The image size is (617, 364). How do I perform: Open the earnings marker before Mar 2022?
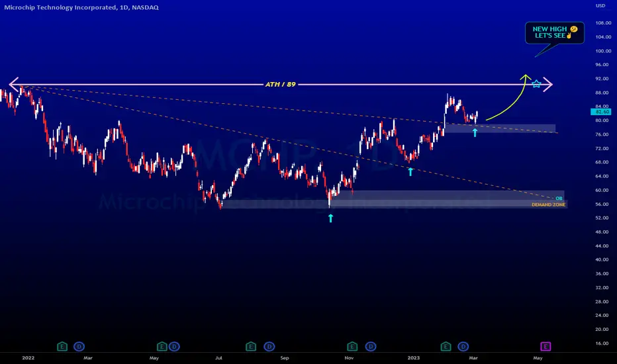pyautogui.click(x=62, y=347)
